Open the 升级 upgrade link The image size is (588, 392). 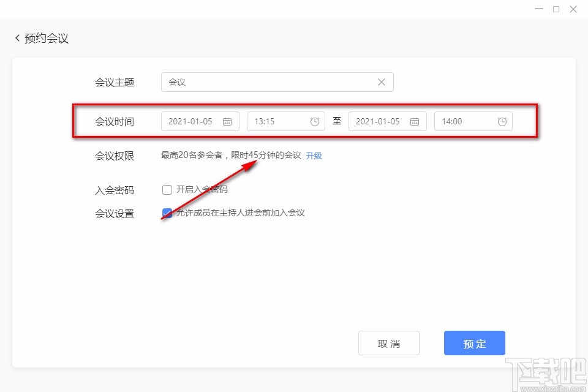[314, 155]
